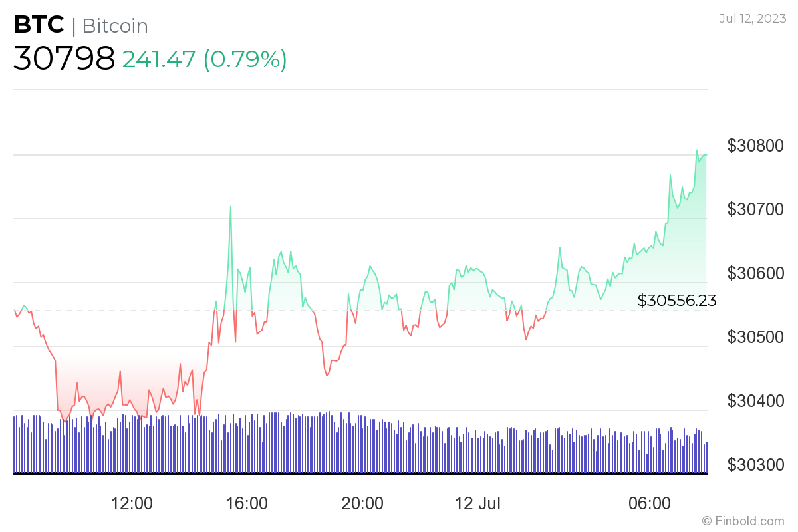Image resolution: width=798 pixels, height=532 pixels.
Task: Click the 20:00 time axis label
Action: tap(362, 503)
